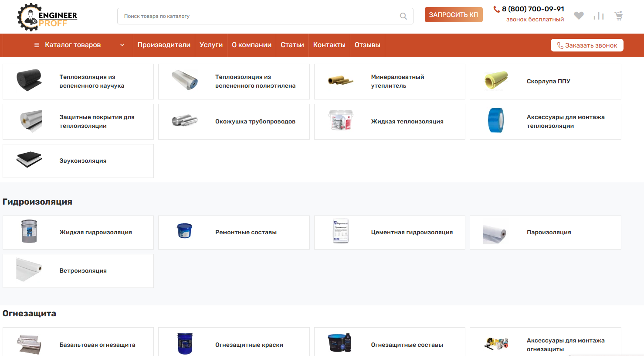
Task: Open the Контакты menu item
Action: (x=329, y=45)
